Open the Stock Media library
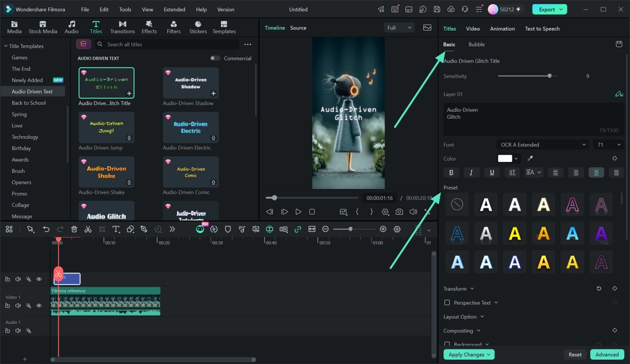 click(x=43, y=27)
